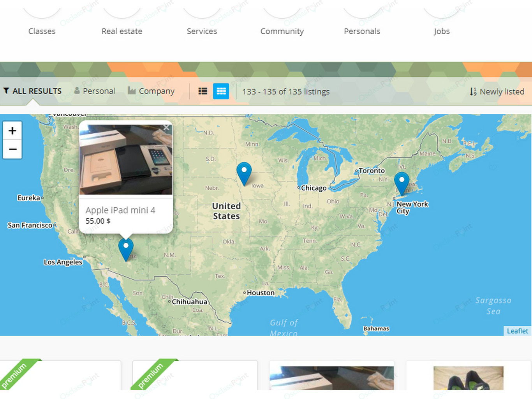This screenshot has width=532, height=399.
Task: Filter results by Personal sellers
Action: pyautogui.click(x=95, y=91)
